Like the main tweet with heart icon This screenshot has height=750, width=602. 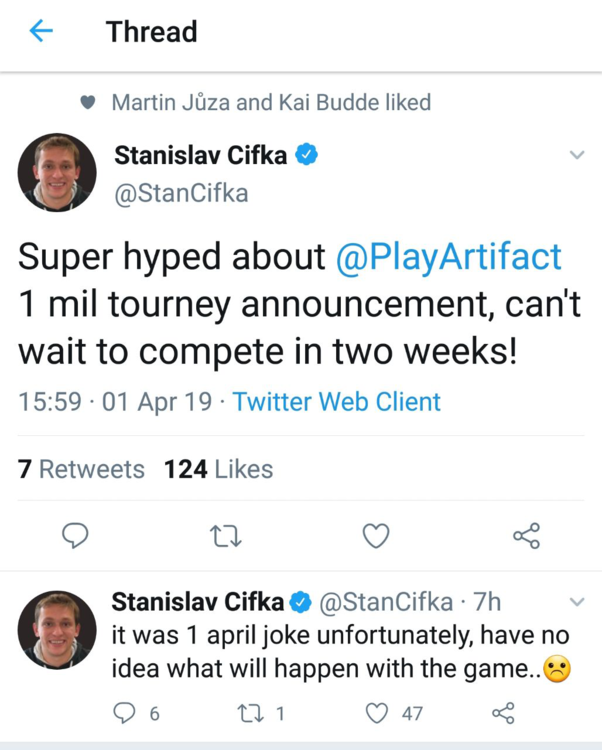click(375, 537)
